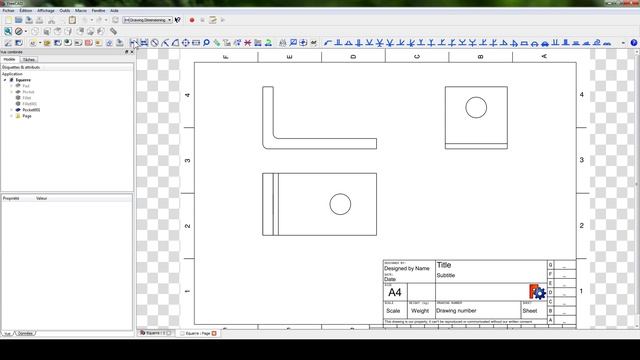Select the linear dimension tool
The width and height of the screenshot is (640, 360).
point(134,43)
